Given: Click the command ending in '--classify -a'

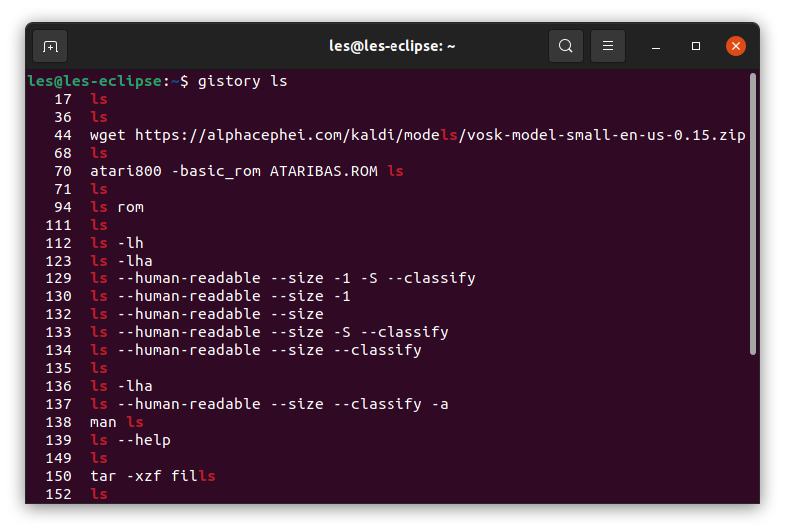Looking at the screenshot, I should point(269,404).
